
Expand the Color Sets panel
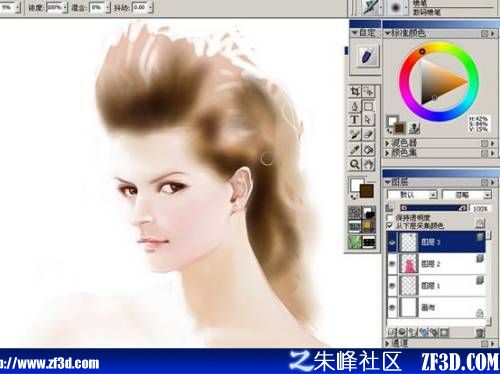click(x=387, y=153)
